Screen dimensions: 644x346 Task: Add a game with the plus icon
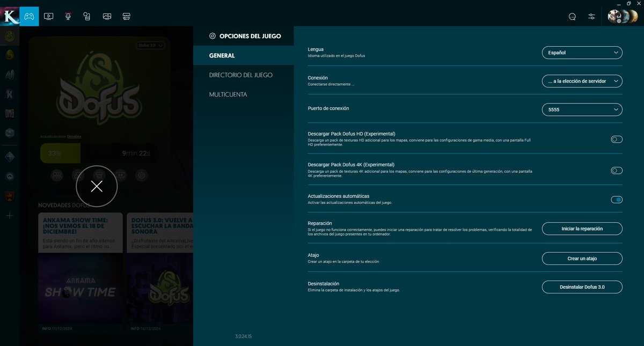10,216
